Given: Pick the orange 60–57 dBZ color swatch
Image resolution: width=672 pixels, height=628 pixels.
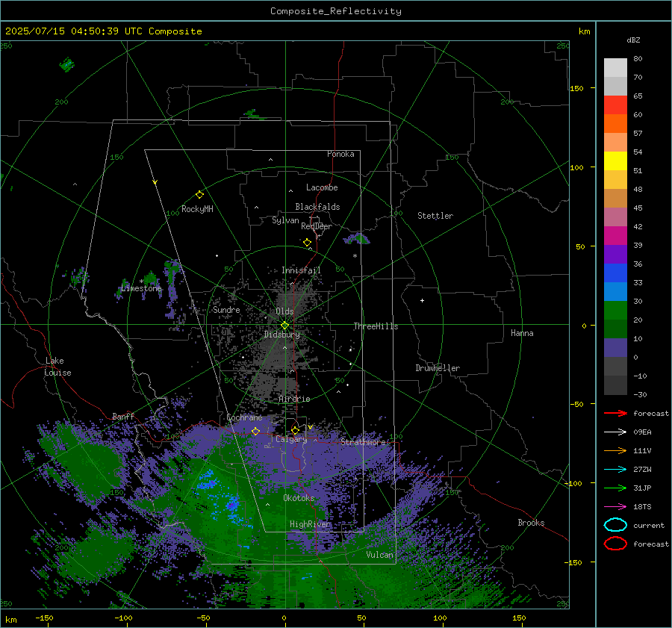Looking at the screenshot, I should coord(615,124).
